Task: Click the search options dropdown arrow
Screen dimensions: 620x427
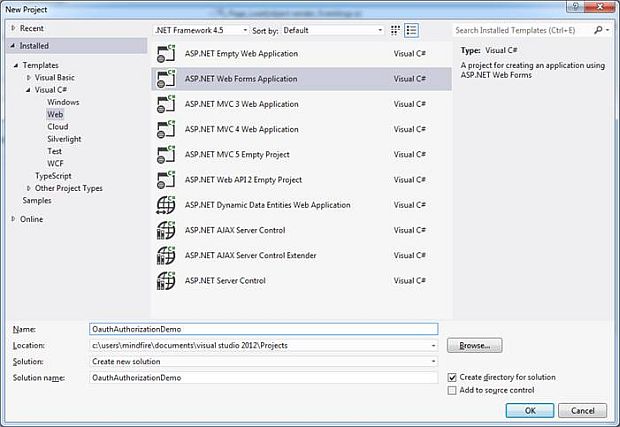Action: pos(608,30)
